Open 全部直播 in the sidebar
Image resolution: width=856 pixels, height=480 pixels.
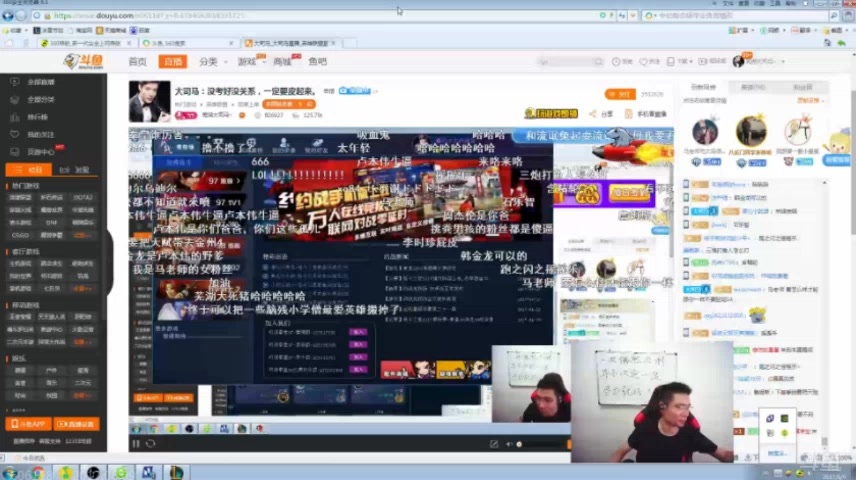tap(40, 82)
